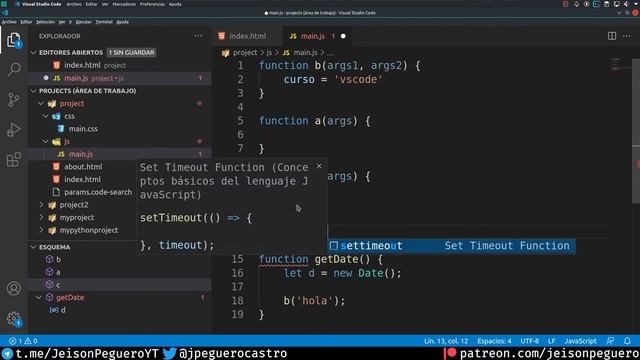640x360 pixels.
Task: Open the Archivo menu in VS Code
Action: coord(9,22)
